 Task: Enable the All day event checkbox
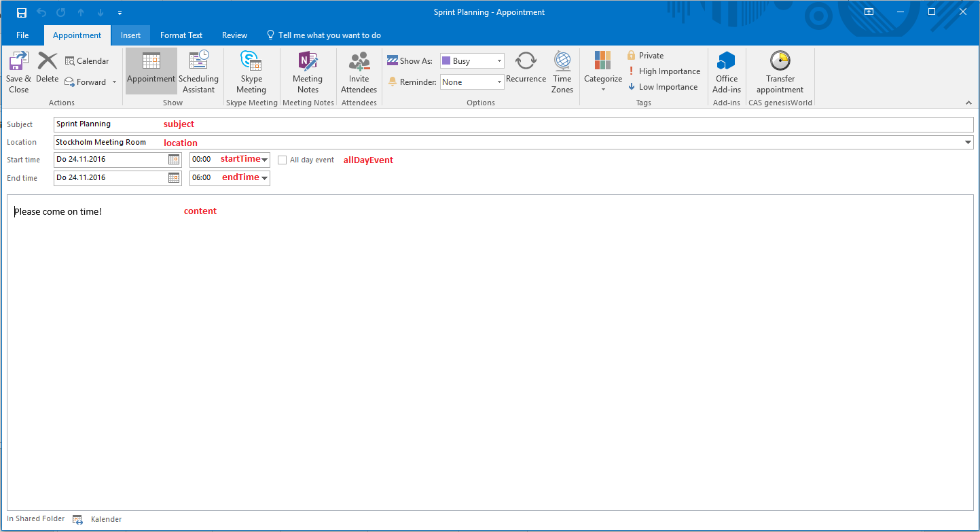click(x=282, y=159)
